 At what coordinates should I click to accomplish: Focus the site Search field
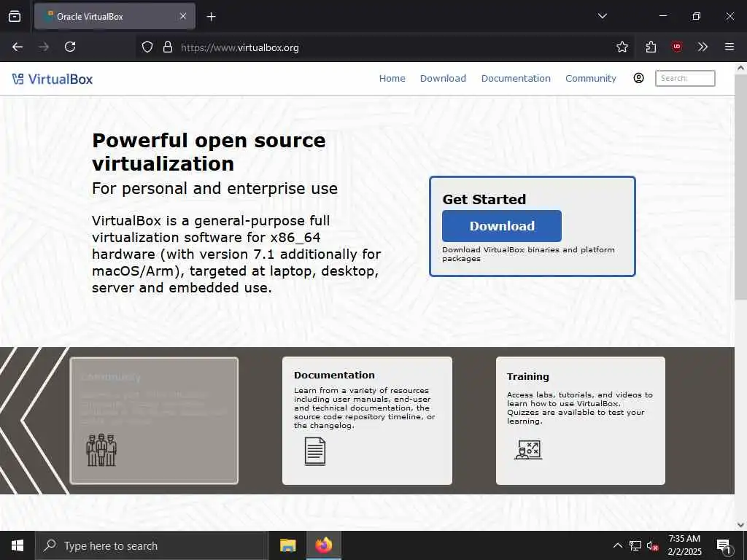pos(685,78)
